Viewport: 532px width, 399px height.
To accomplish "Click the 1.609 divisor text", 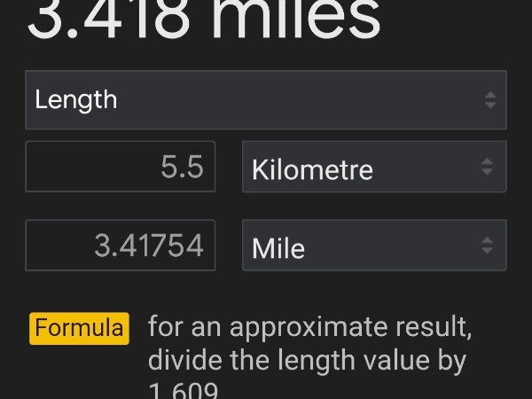I will pos(184,391).
